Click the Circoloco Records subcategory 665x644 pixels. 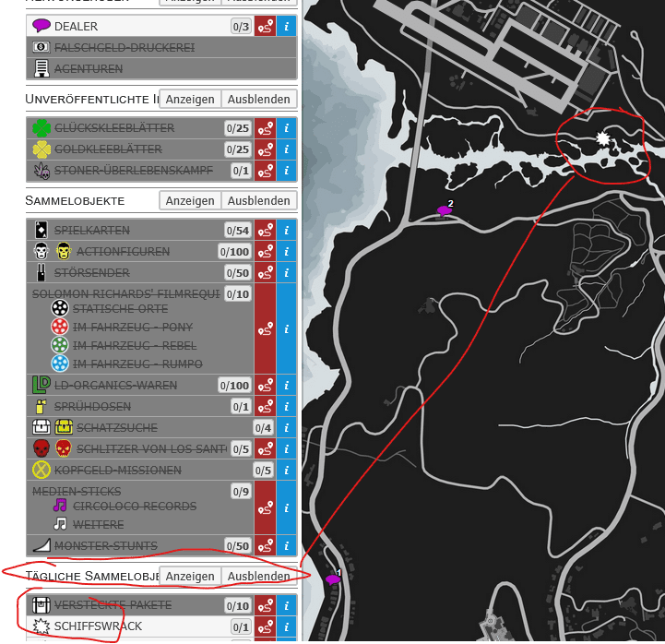click(x=125, y=506)
